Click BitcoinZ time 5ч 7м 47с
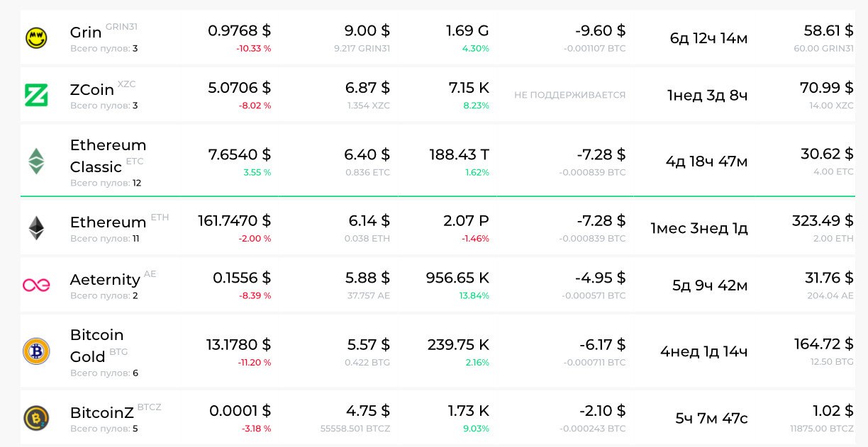868x447 pixels. (x=711, y=418)
